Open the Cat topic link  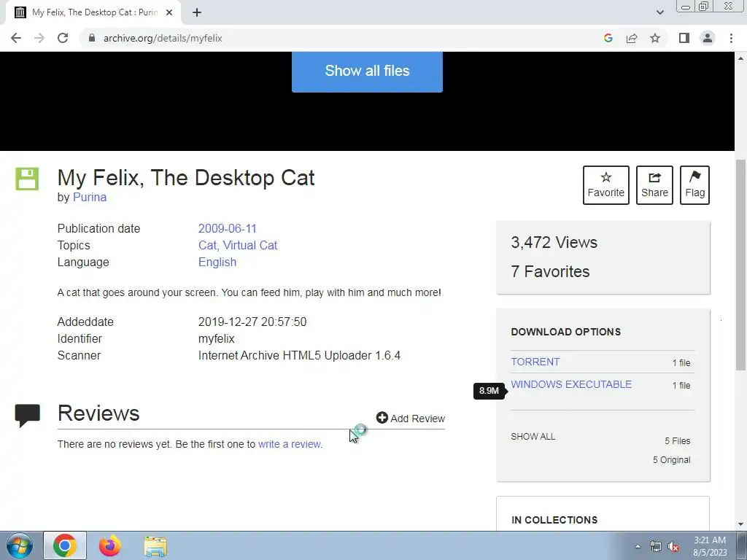coord(207,245)
